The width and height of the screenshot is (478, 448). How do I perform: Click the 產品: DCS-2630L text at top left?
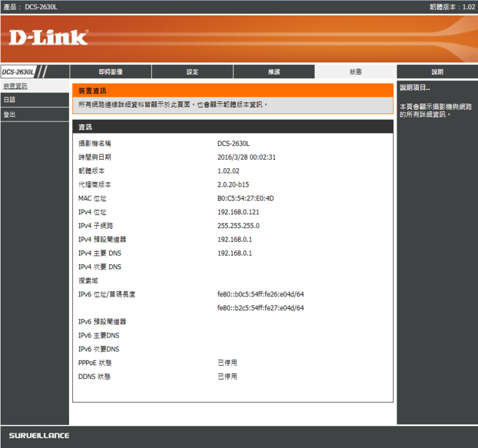[x=30, y=7]
